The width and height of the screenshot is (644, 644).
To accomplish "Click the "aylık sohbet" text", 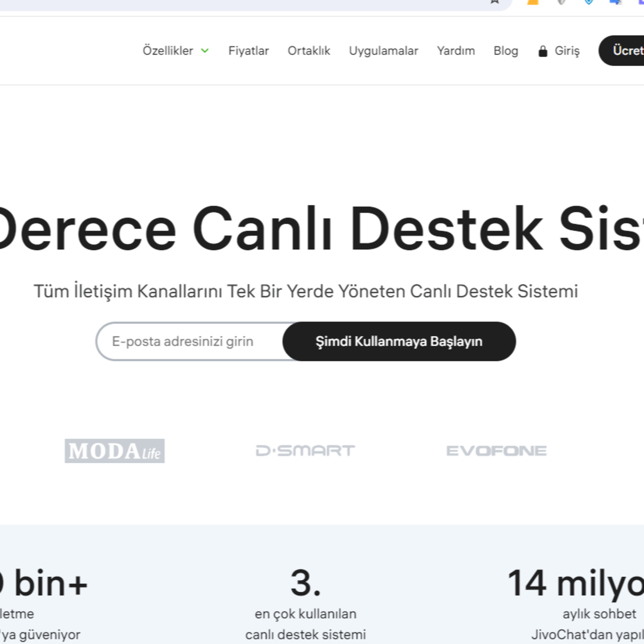I will click(599, 614).
